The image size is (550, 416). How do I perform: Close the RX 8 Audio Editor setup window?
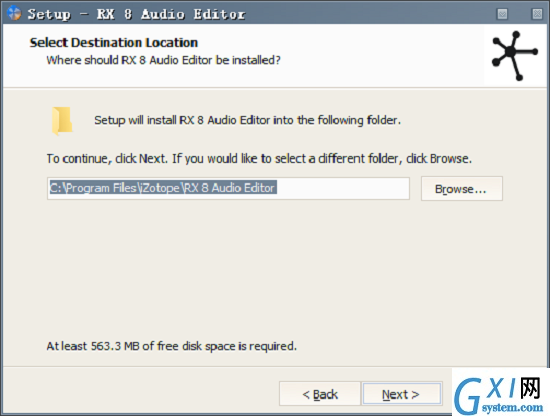537,14
